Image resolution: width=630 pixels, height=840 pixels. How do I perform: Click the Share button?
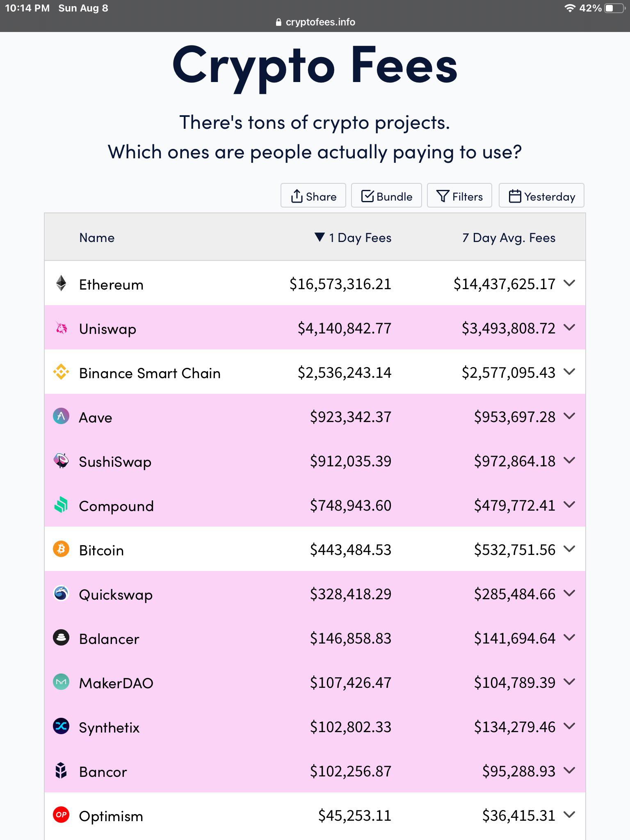click(313, 196)
